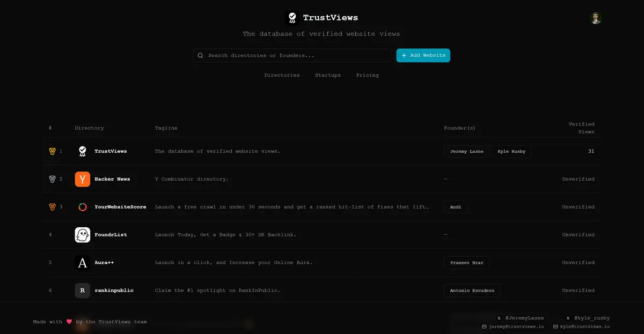Open the FoundrList ghost logo

tap(82, 235)
